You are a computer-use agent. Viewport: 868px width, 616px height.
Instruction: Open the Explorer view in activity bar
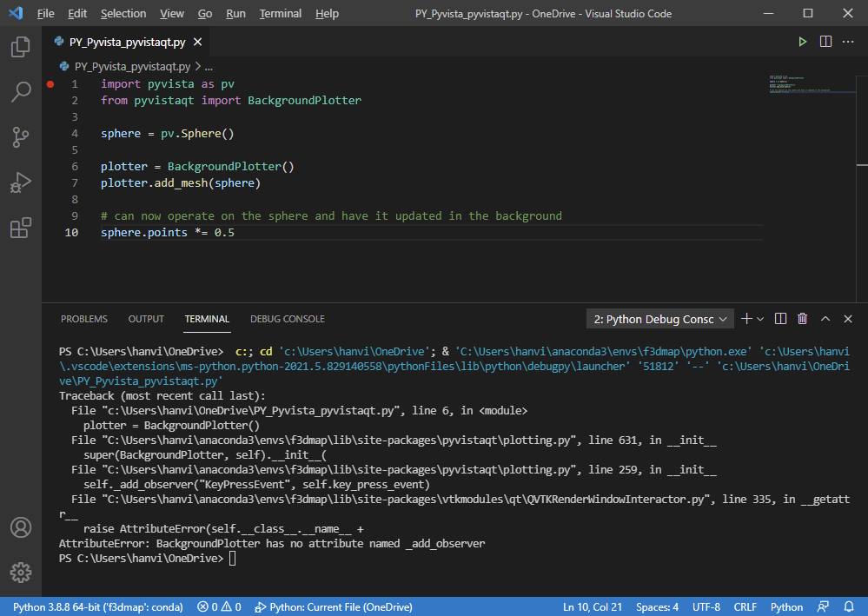tap(20, 46)
